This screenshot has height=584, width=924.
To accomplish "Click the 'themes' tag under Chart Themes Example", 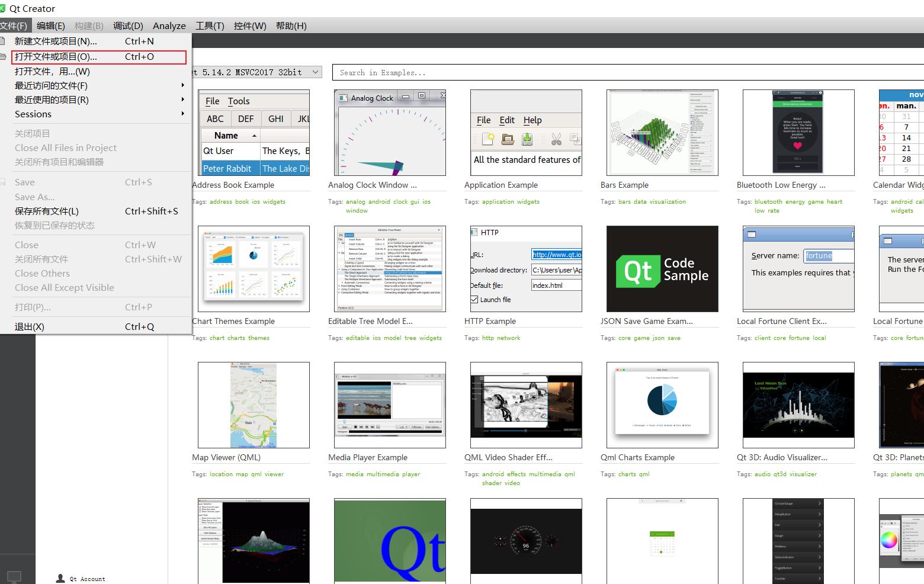I will (259, 338).
